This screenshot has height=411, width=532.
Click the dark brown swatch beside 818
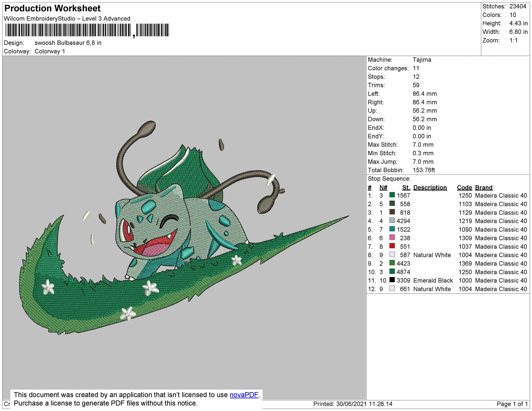pos(392,212)
